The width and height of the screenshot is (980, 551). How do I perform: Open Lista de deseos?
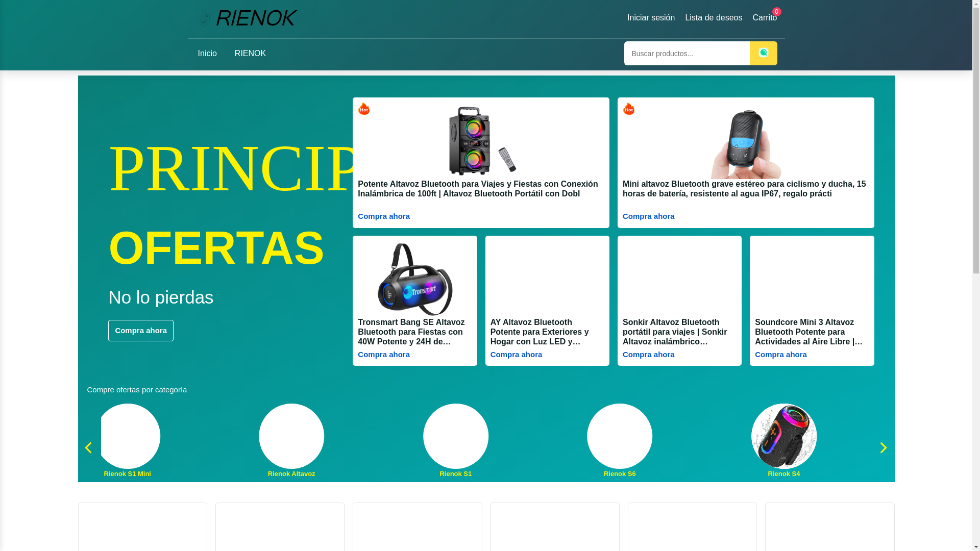(x=714, y=18)
